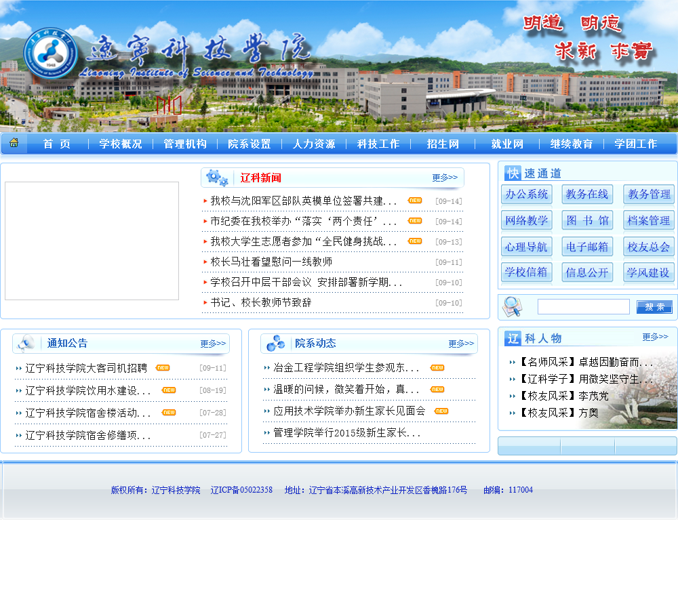Click NEW badge beside 我校与沈阳军区 news

tap(415, 201)
